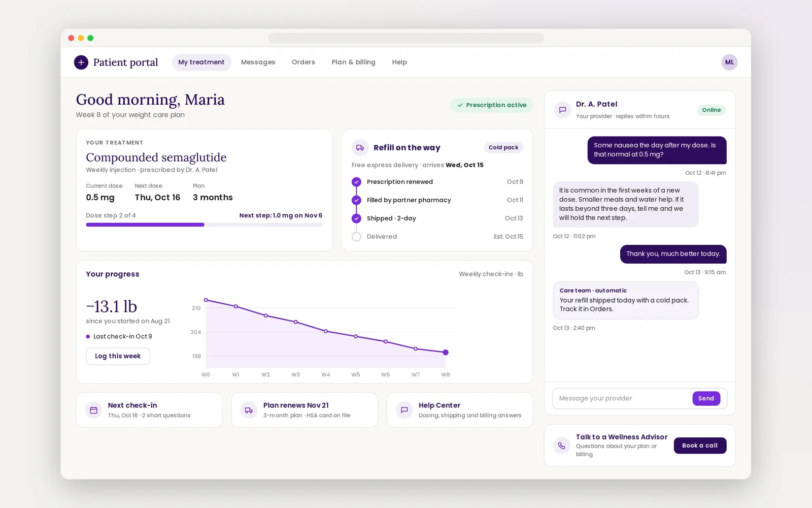812x508 pixels.
Task: Open the ML profile avatar
Action: [729, 62]
